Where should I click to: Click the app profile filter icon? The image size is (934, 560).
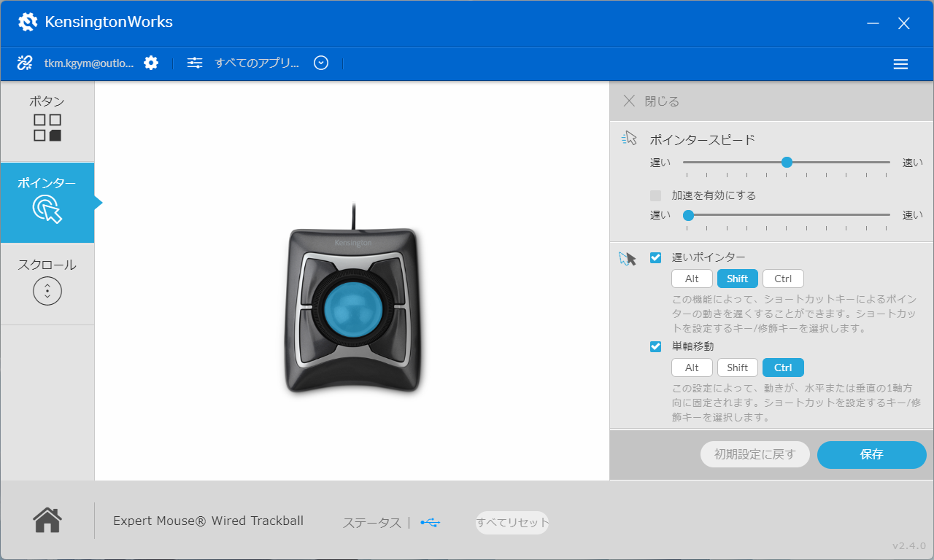[194, 63]
